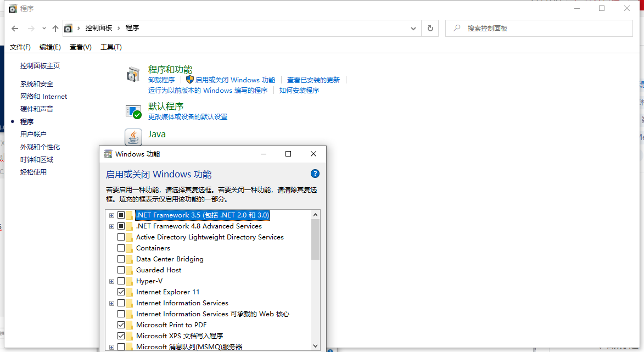Enable the Containers checkbox
Screen dimensions: 644x352
coord(121,248)
